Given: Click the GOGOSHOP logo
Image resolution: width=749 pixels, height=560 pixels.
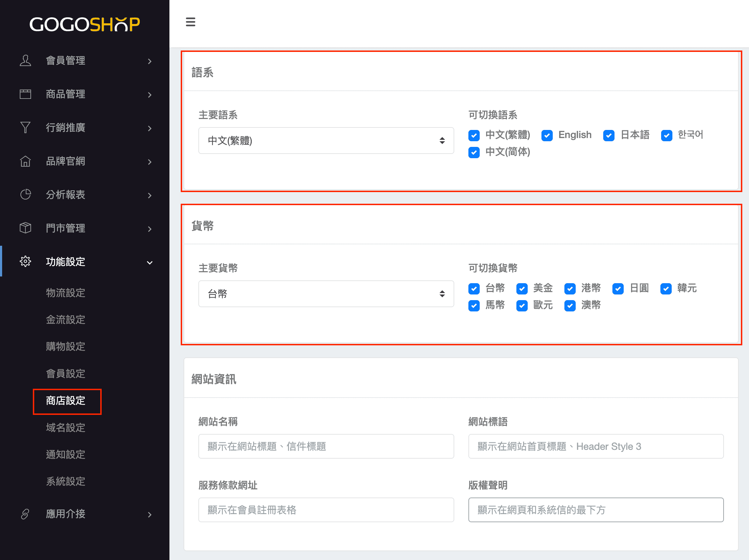Looking at the screenshot, I should tap(85, 24).
